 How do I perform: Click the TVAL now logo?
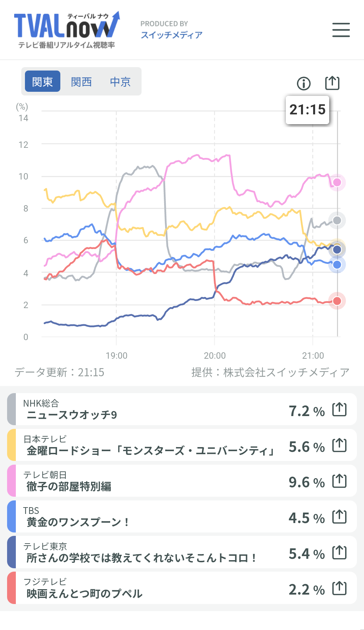pos(67,30)
